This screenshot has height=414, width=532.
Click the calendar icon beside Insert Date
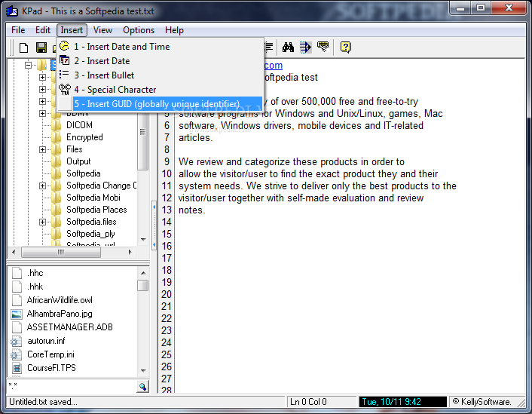[65, 60]
